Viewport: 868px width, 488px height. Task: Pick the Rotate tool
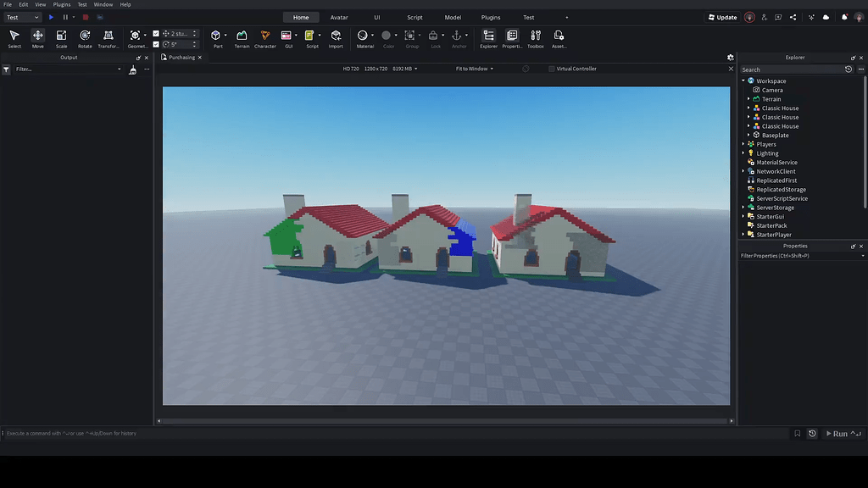[x=85, y=39]
